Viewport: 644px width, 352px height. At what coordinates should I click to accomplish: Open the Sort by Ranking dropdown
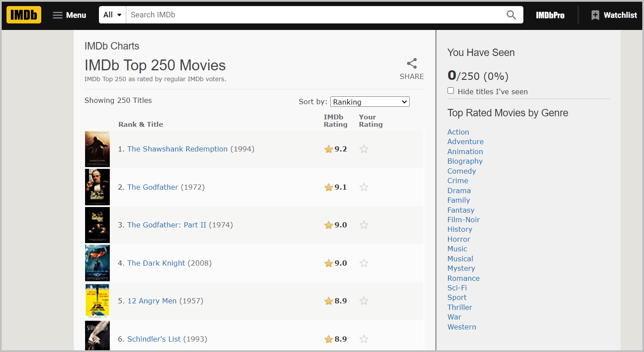coord(370,102)
